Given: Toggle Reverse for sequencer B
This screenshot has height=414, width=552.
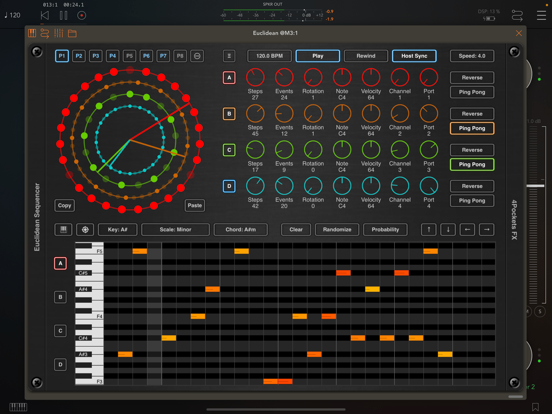Looking at the screenshot, I should click(472, 114).
